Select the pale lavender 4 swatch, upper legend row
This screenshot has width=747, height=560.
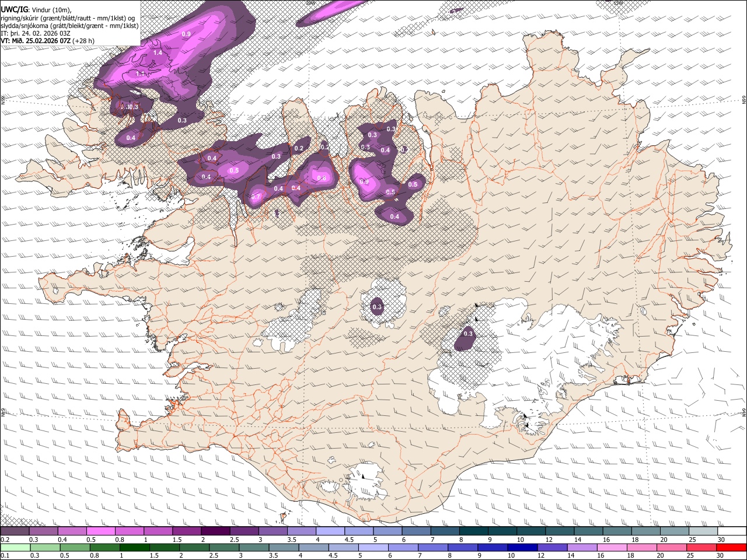(331, 531)
